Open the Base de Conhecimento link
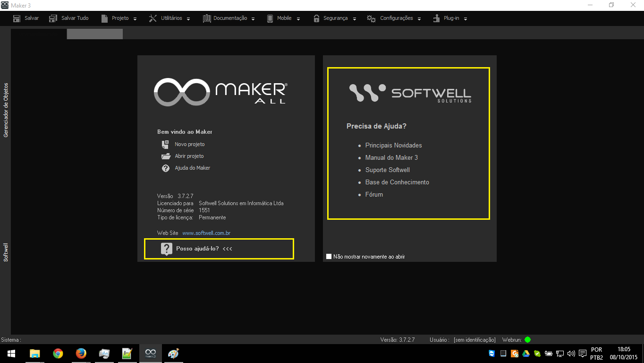Viewport: 644px width, 363px height. pos(397,182)
